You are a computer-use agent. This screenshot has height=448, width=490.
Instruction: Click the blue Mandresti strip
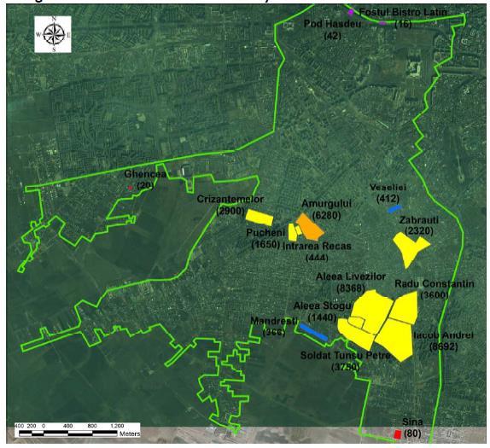(313, 332)
